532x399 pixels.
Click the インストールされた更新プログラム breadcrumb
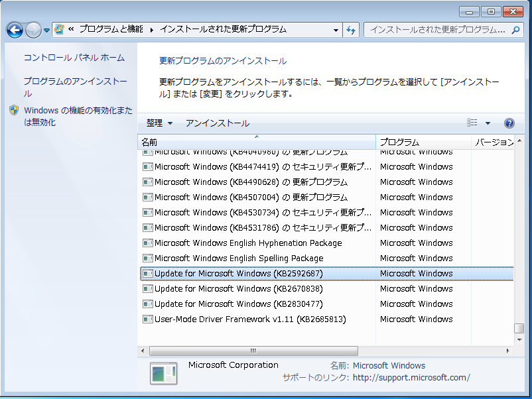coord(224,29)
